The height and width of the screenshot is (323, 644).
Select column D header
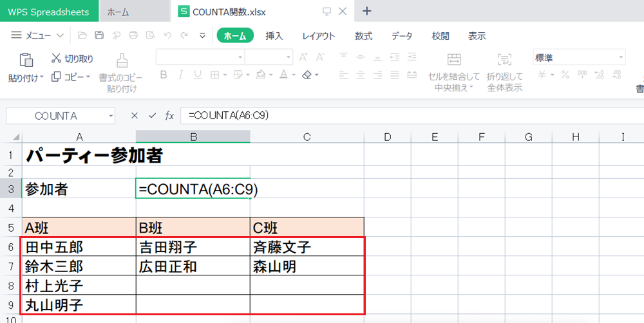coord(387,137)
